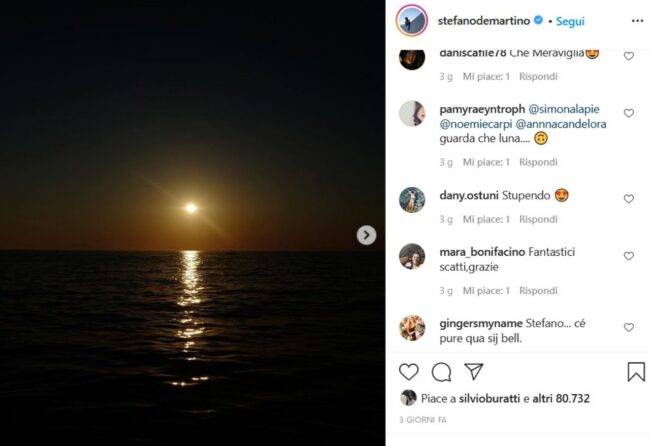Reply to dany.ostuni's comment
This screenshot has height=446, width=650.
[538, 219]
